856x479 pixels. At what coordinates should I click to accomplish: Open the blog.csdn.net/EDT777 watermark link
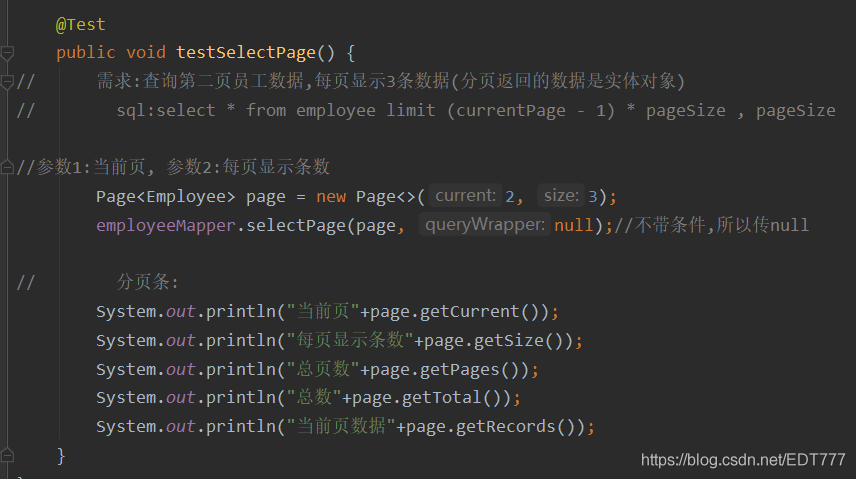(743, 459)
